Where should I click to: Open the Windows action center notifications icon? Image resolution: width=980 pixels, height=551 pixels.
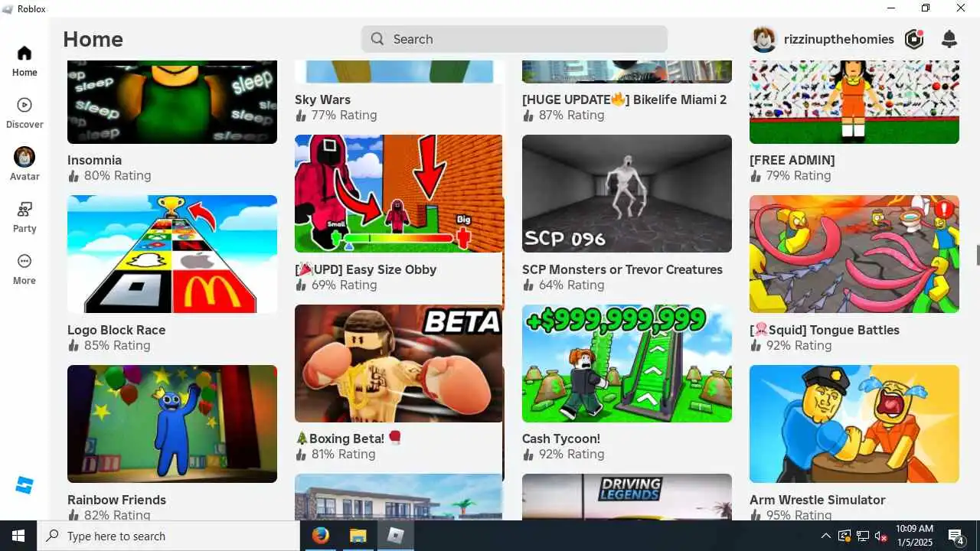(955, 536)
